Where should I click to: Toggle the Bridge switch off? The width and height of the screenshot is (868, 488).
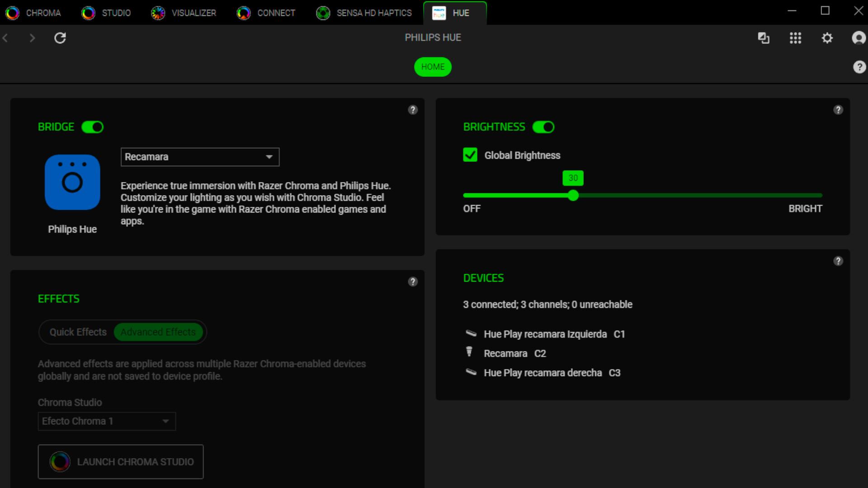[x=93, y=127]
